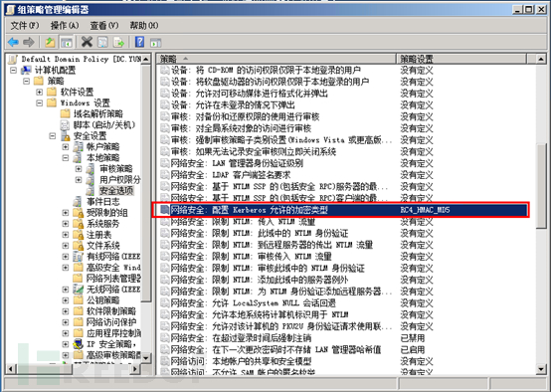Sort by 策略 column header
551x392 pixels.
pos(276,59)
